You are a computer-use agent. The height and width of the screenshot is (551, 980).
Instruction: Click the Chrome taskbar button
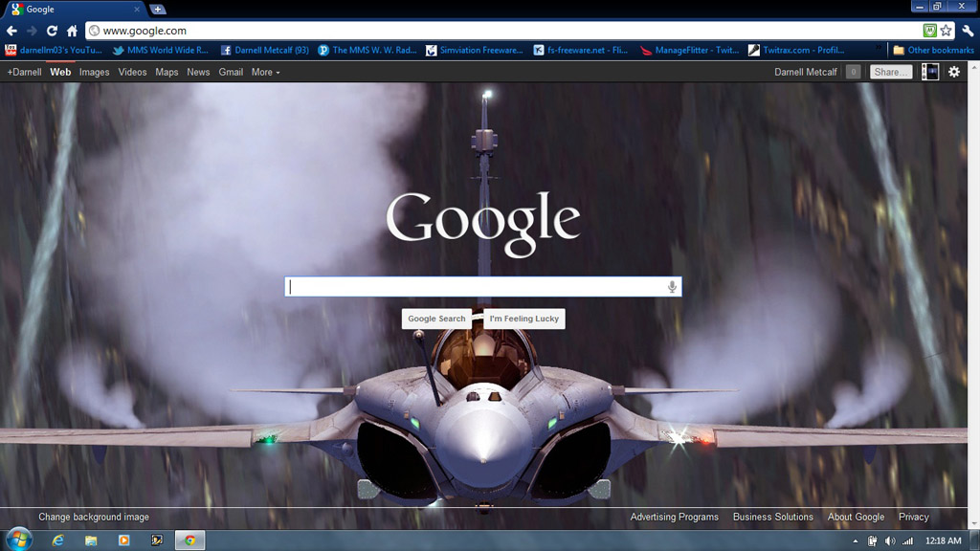[190, 540]
